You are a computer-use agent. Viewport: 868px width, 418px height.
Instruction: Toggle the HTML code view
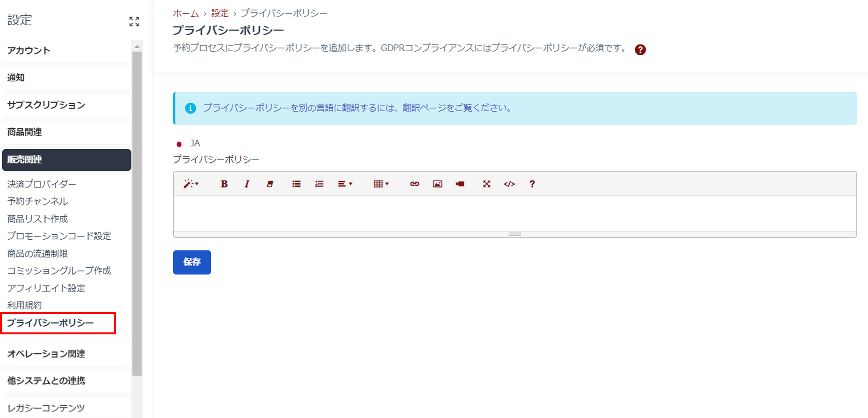[x=509, y=184]
